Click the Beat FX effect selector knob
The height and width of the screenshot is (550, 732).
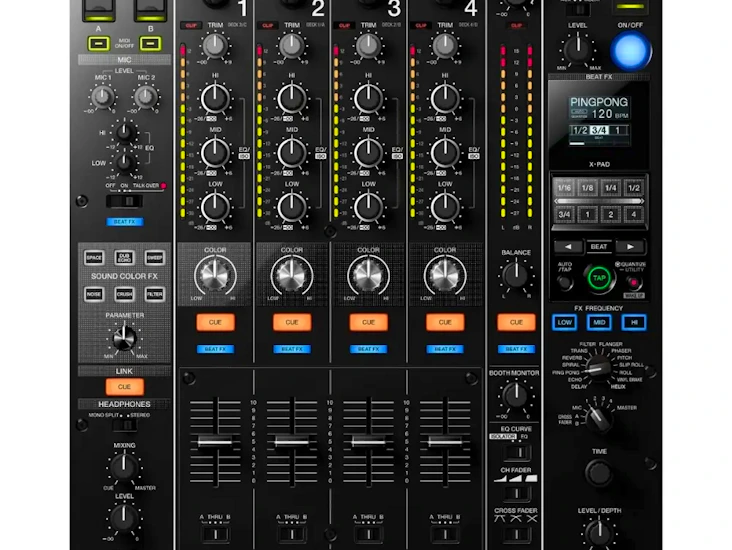tap(598, 368)
